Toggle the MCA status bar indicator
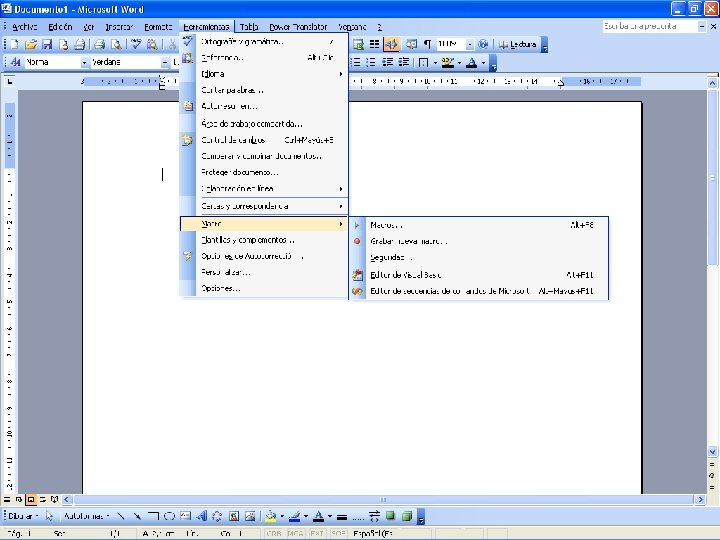The width and height of the screenshot is (720, 540). click(296, 534)
